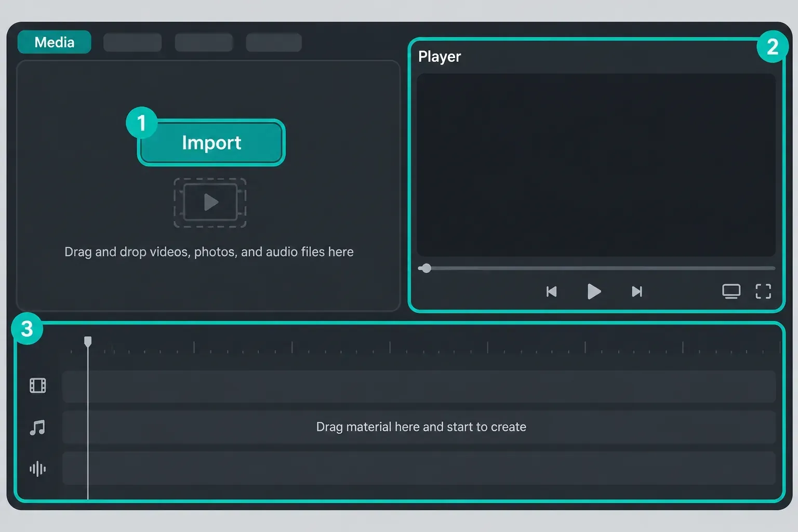
Task: Skip to next frame in Player
Action: coord(637,291)
